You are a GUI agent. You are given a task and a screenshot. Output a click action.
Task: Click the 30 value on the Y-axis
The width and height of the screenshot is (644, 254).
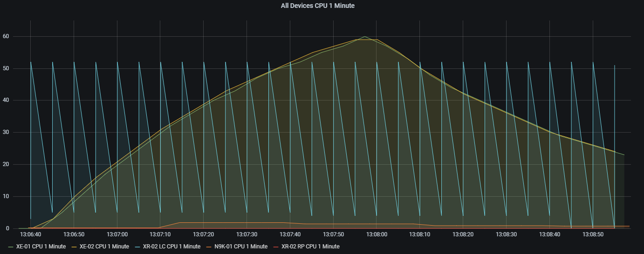point(6,132)
